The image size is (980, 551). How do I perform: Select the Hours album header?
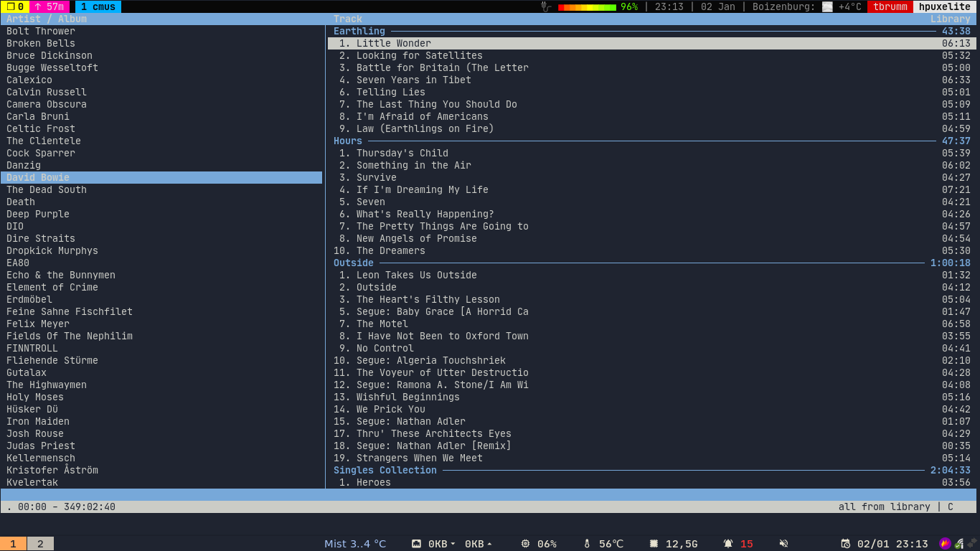tap(348, 141)
